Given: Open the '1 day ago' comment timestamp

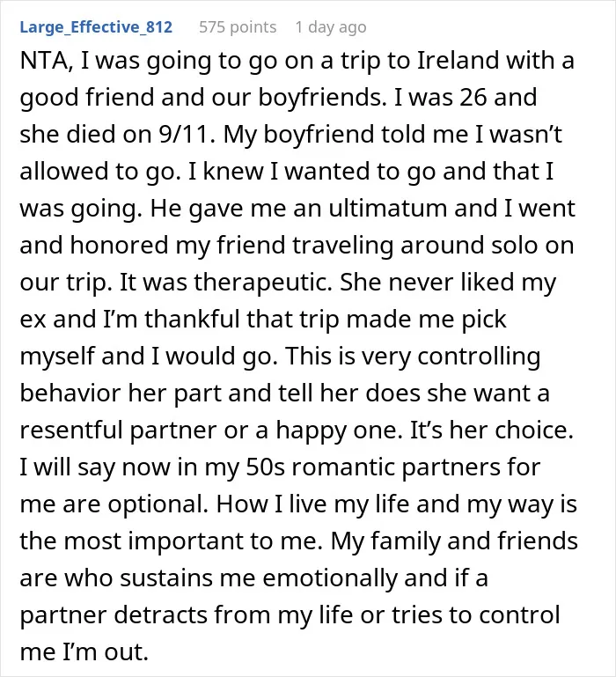Looking at the screenshot, I should pyautogui.click(x=331, y=27).
